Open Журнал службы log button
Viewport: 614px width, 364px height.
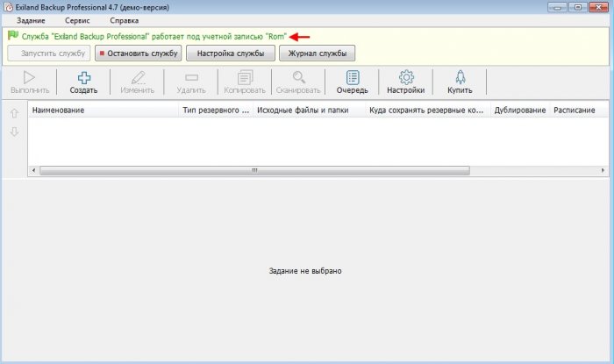click(317, 54)
